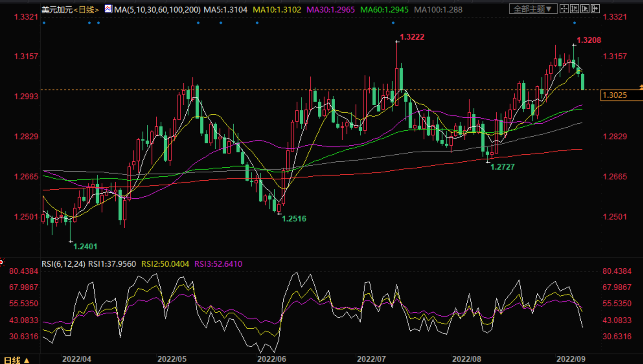The image size is (643, 364).
Task: Click the red marker icon beside RSI panel
Action: coord(1,262)
